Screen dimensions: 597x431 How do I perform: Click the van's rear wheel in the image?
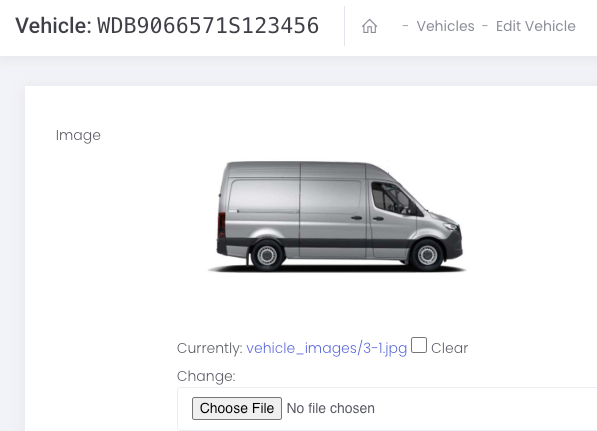(x=267, y=256)
